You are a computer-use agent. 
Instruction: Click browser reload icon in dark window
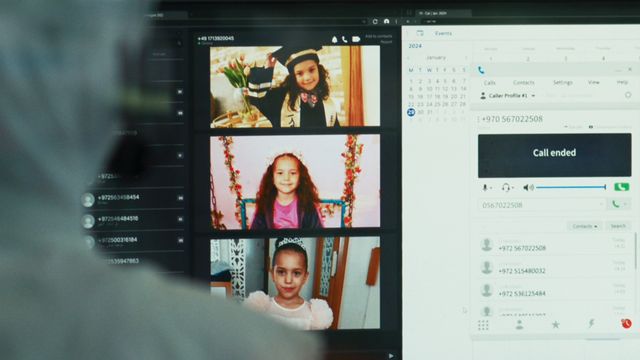pyautogui.click(x=375, y=21)
